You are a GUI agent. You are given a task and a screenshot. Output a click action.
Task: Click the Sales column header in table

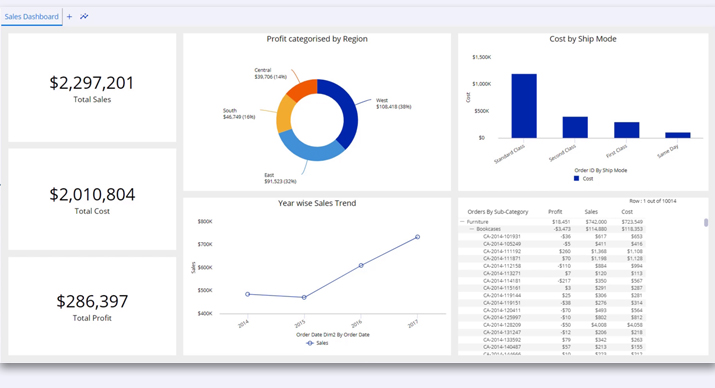click(x=591, y=212)
